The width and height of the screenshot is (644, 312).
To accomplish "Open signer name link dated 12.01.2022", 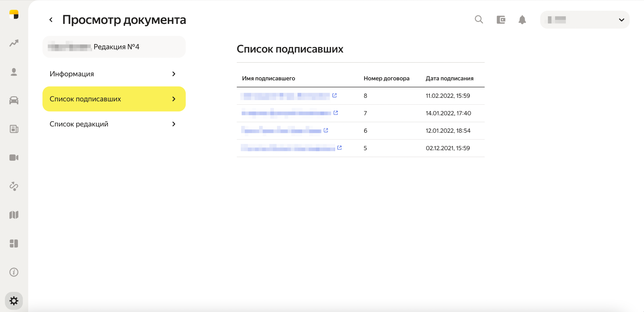I will click(281, 131).
